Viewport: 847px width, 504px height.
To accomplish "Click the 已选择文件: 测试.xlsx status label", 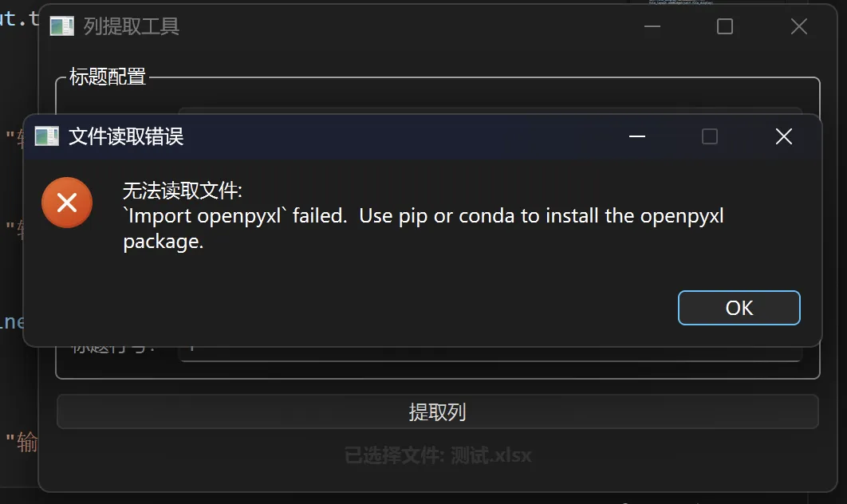I will (x=438, y=455).
